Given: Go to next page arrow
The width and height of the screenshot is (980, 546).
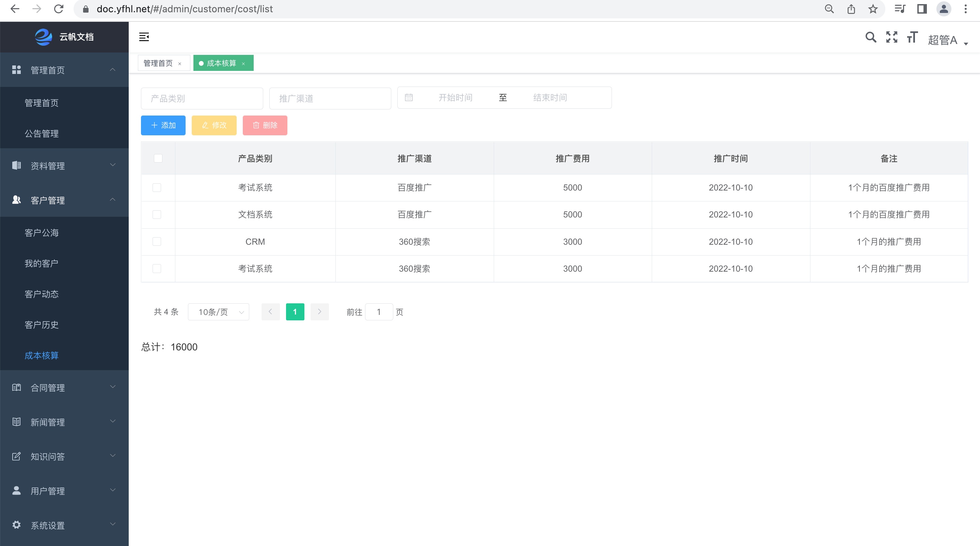Looking at the screenshot, I should (319, 312).
